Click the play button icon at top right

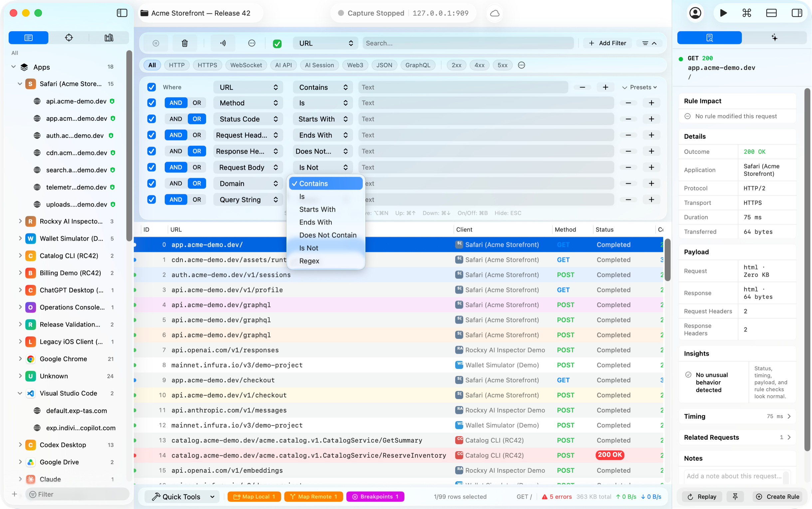click(x=723, y=13)
